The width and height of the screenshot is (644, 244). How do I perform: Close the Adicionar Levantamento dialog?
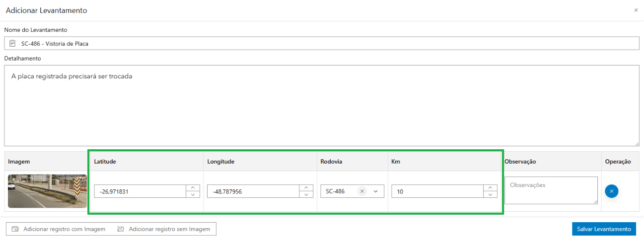click(636, 10)
